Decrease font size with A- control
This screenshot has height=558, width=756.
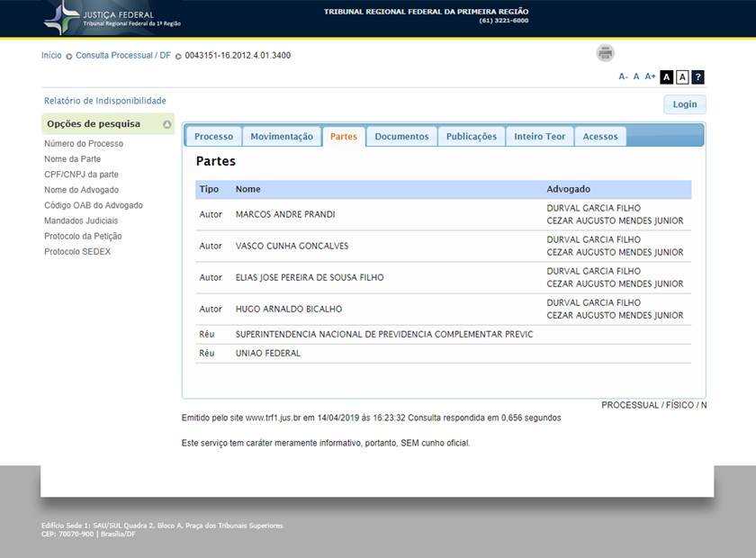click(623, 76)
